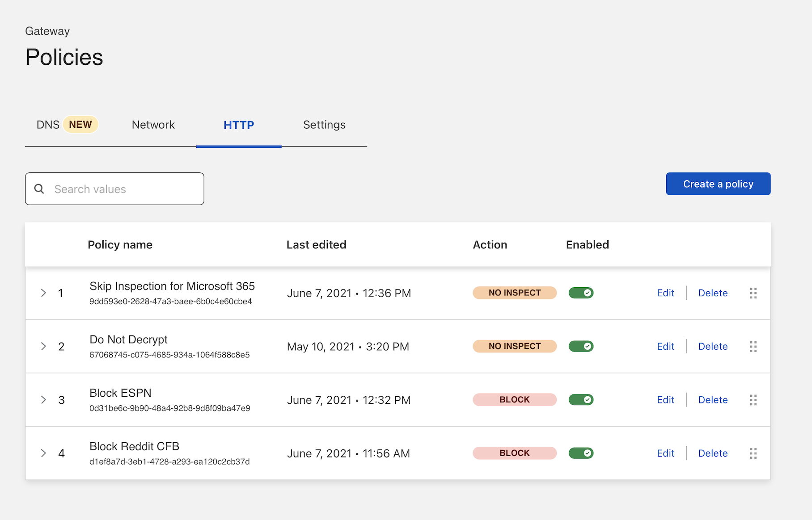
Task: Disable the Block Reddit CFB policy
Action: [x=581, y=453]
